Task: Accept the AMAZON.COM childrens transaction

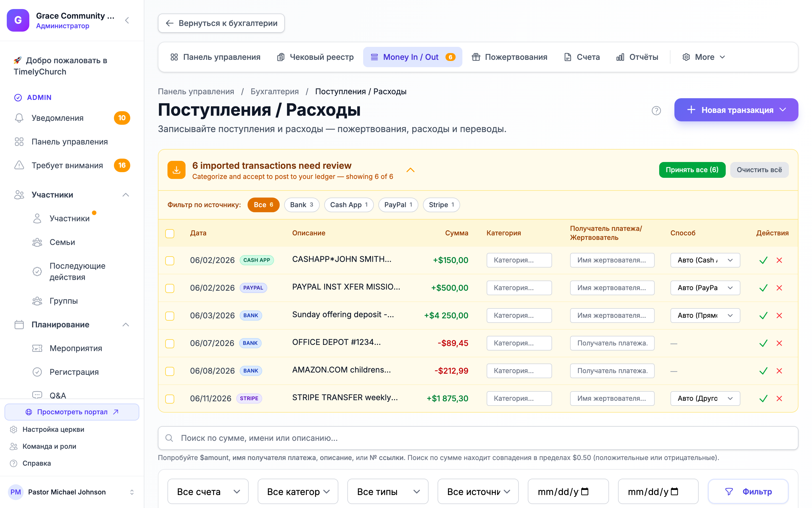Action: [x=763, y=371]
